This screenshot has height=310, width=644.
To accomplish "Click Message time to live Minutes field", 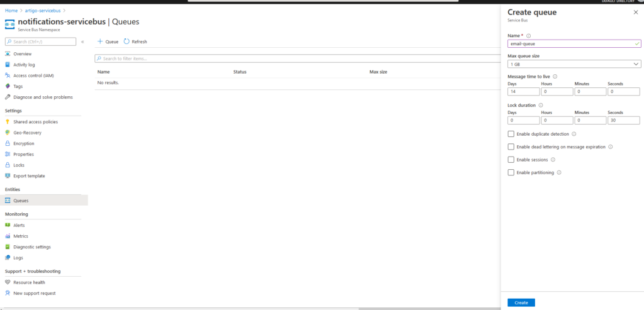I will (590, 92).
